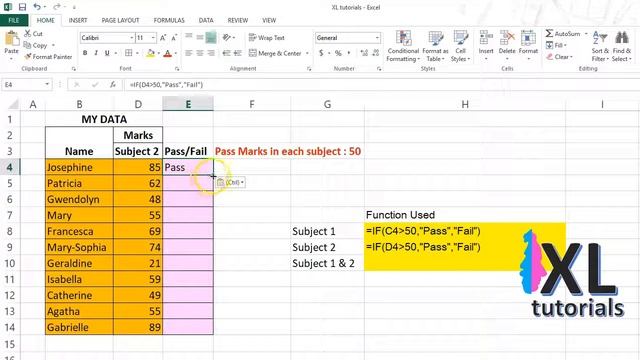Screen dimensions: 640x360
Task: Select the cell containing Gwendolyn
Action: (79, 199)
